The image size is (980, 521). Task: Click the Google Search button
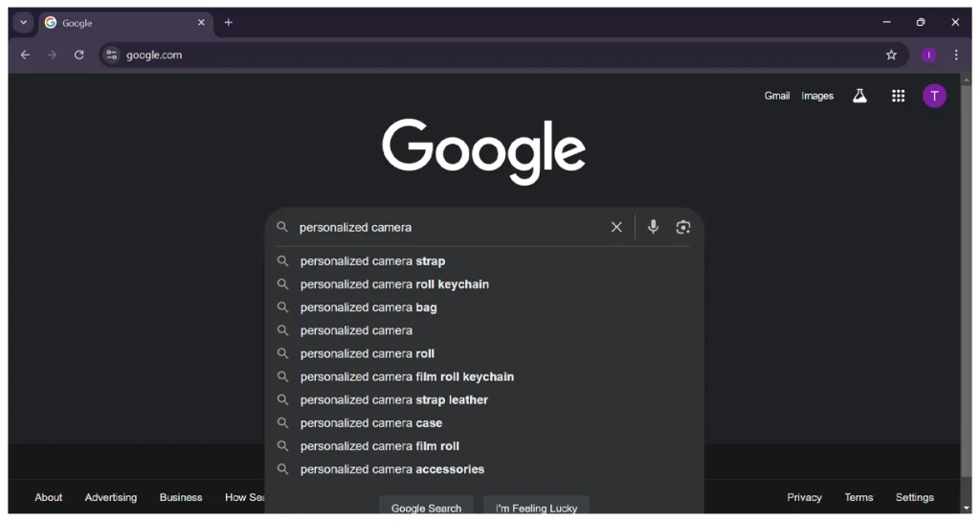click(x=426, y=506)
